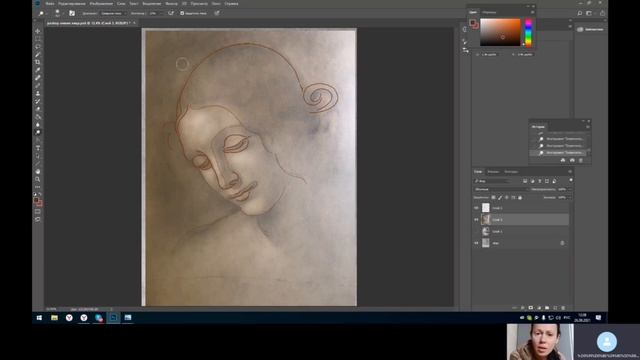Select the Type tool

click(x=38, y=148)
